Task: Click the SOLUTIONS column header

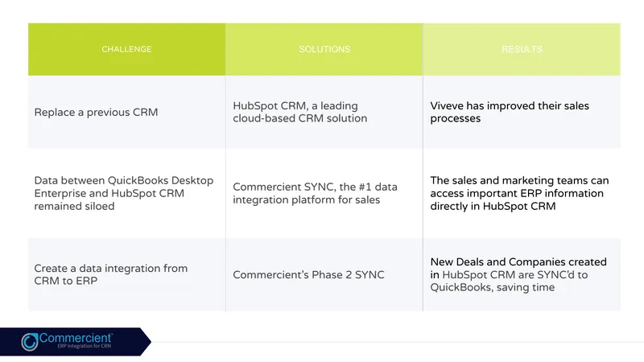Action: [324, 49]
